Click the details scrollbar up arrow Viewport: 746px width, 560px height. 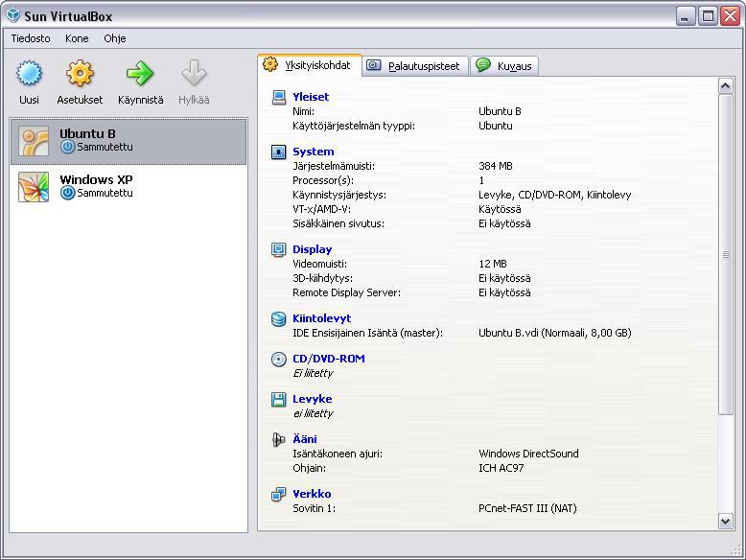click(726, 86)
